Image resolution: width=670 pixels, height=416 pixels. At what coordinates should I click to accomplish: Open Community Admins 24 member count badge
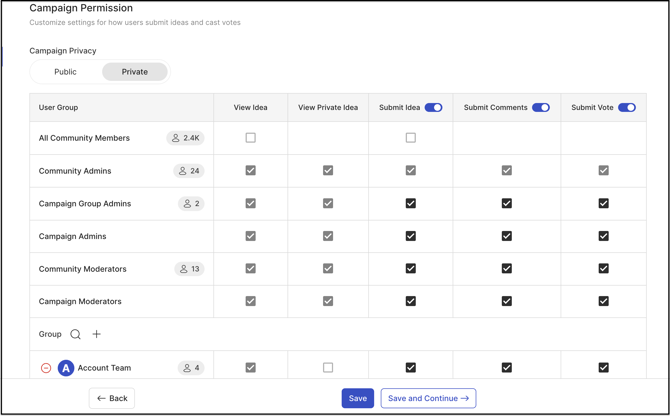coord(188,171)
